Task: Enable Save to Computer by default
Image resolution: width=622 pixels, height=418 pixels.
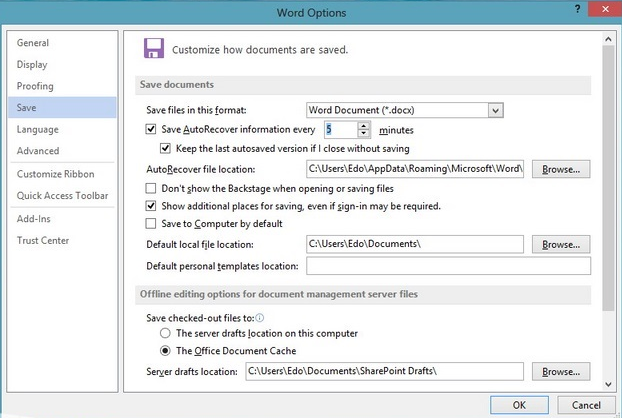Action: tap(152, 224)
